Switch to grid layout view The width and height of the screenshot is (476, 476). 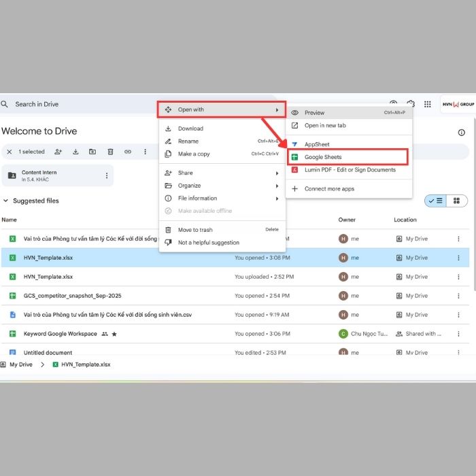(x=456, y=201)
